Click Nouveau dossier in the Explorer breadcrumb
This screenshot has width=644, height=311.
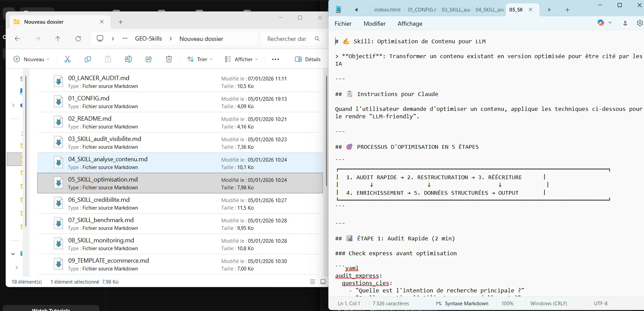[201, 39]
